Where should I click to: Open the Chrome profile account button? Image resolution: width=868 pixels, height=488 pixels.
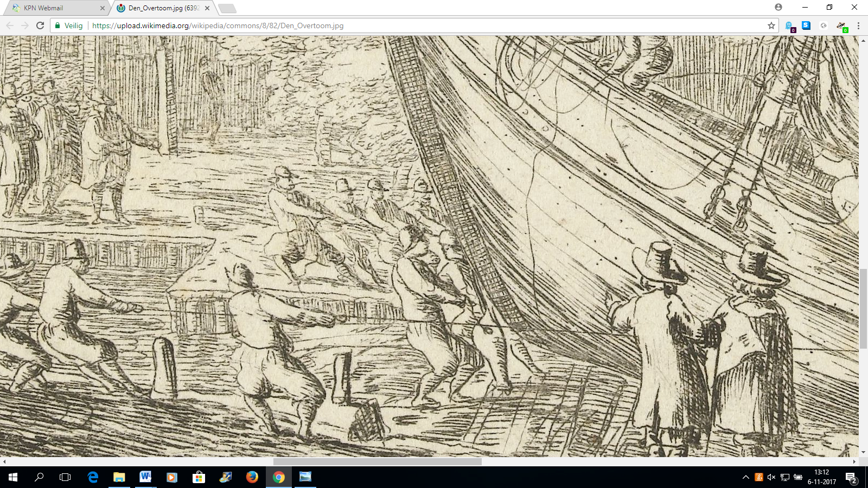click(x=778, y=7)
